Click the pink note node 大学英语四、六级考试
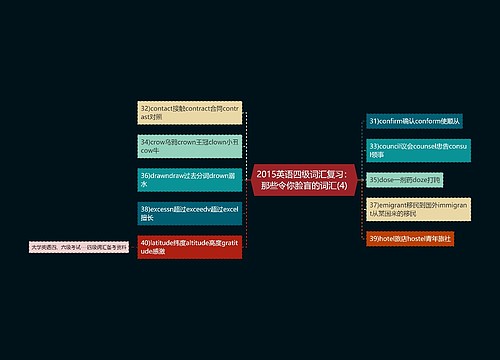The height and width of the screenshot is (360, 500). pyautogui.click(x=79, y=247)
